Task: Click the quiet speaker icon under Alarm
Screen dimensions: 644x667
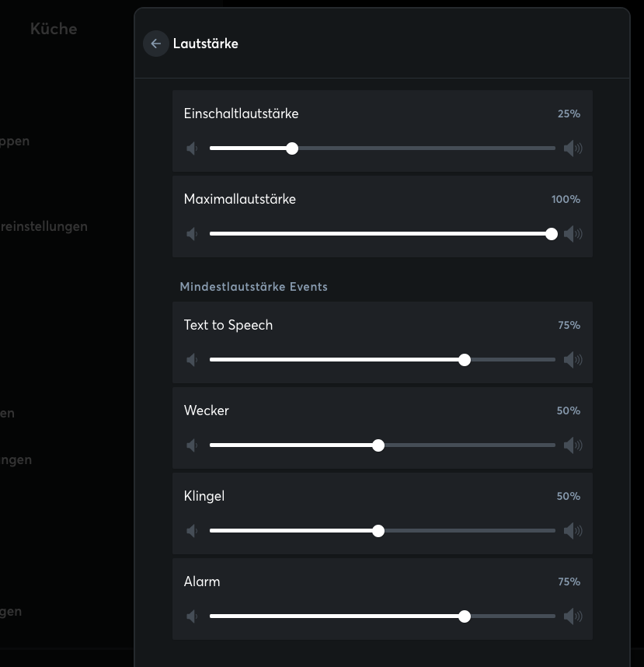Action: click(192, 616)
